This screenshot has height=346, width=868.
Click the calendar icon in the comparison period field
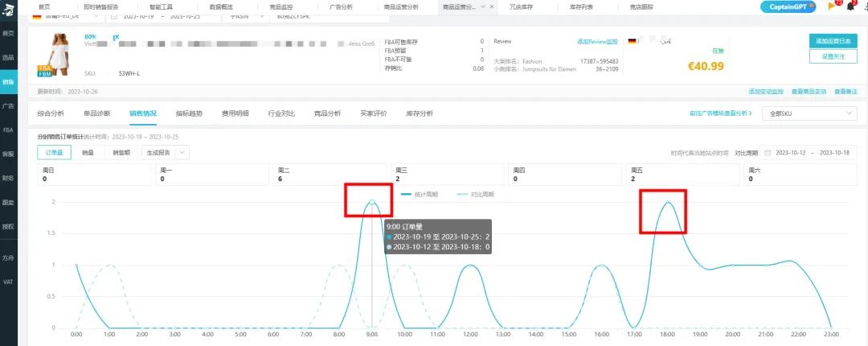(768, 153)
